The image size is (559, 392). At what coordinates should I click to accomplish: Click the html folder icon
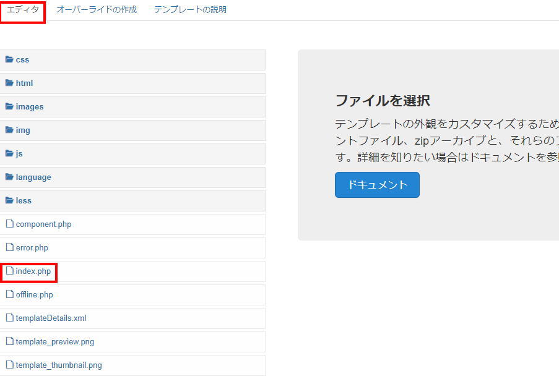click(x=9, y=83)
